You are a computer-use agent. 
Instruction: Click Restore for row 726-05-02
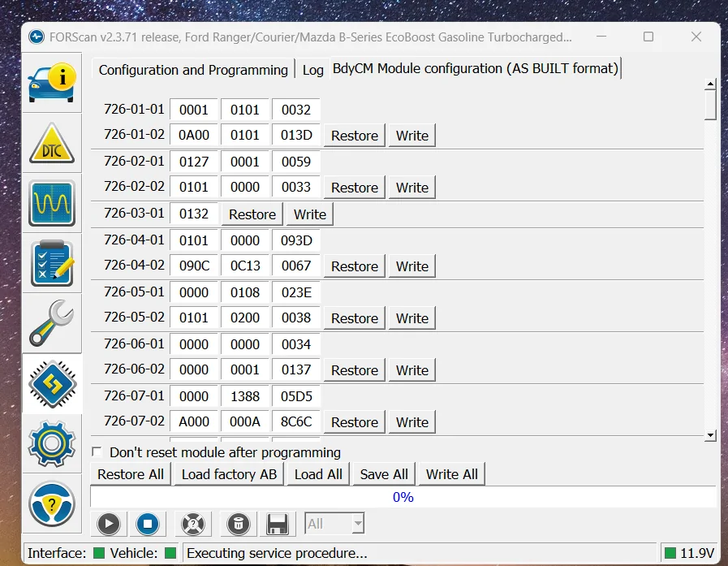[x=354, y=318]
